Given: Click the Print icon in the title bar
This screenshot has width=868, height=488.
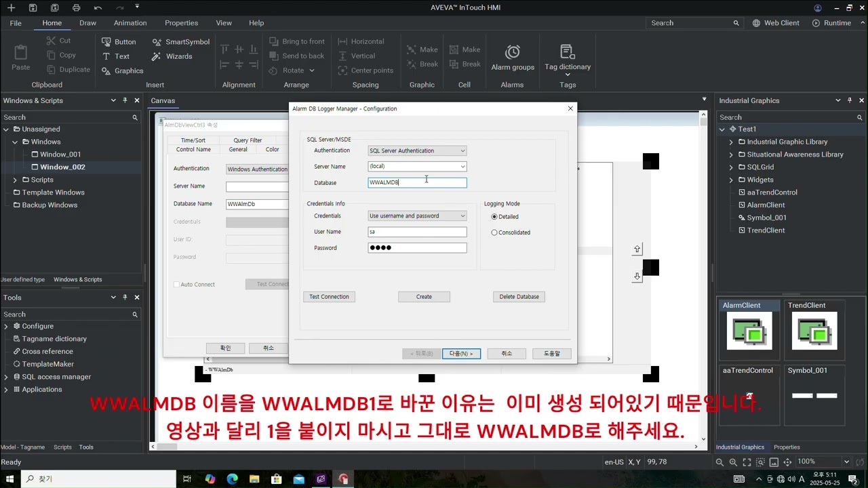Looking at the screenshot, I should pos(76,7).
